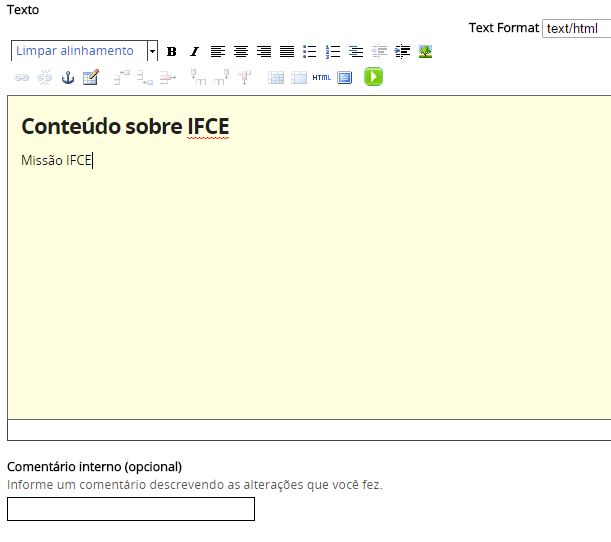Toggle italic formatting
This screenshot has width=611, height=542.
[194, 51]
